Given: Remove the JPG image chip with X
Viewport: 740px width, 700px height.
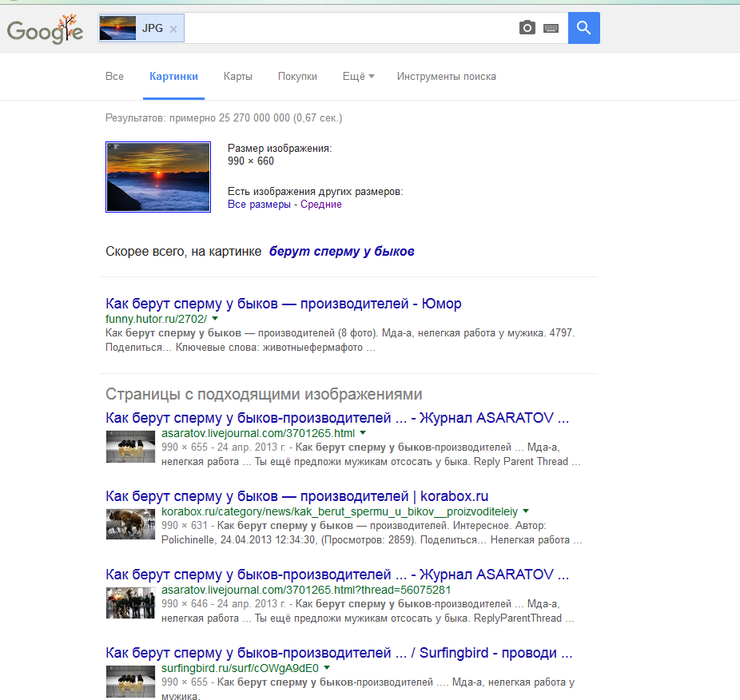Looking at the screenshot, I should [x=173, y=29].
